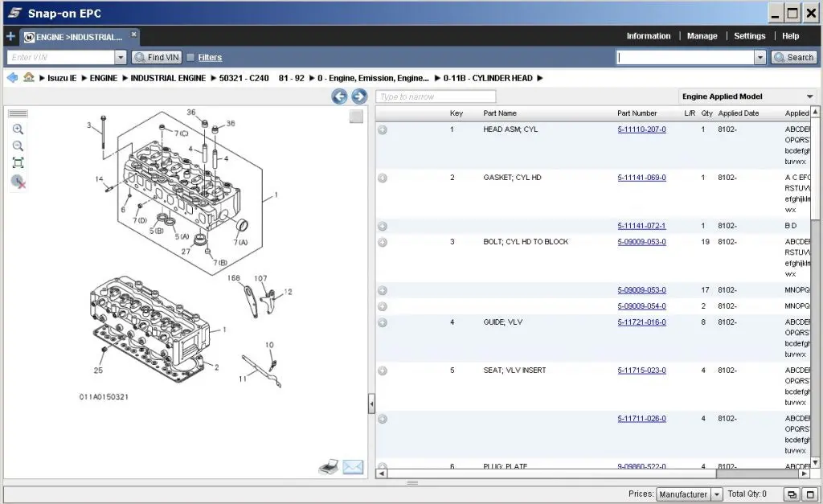Print the diagram
The image size is (823, 504).
(x=329, y=467)
